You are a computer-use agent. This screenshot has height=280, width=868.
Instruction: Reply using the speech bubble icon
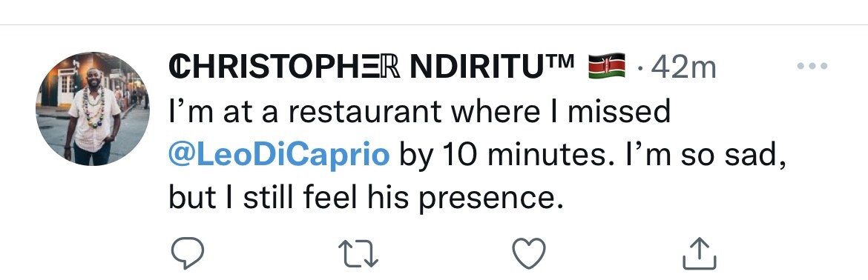tap(188, 253)
